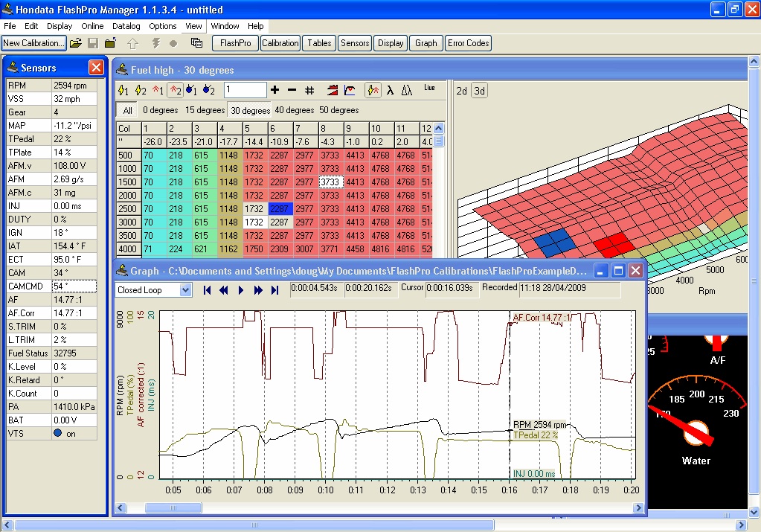Open the View menu
This screenshot has width=761, height=532.
(193, 26)
